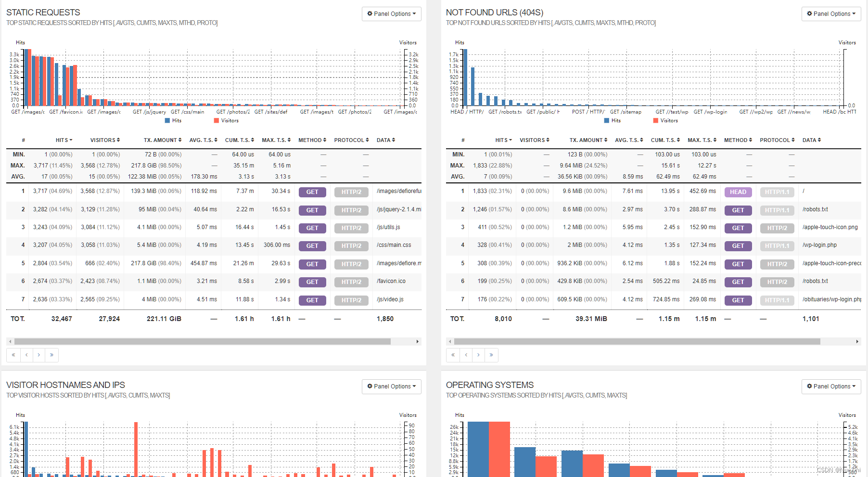Click Operating Systems panel title
Screen dimensions: 868x477
tap(490, 385)
